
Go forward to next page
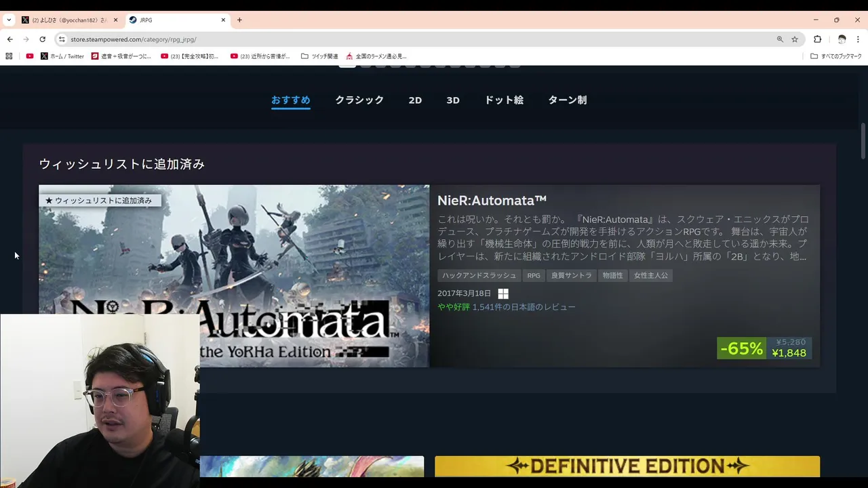pos(26,39)
